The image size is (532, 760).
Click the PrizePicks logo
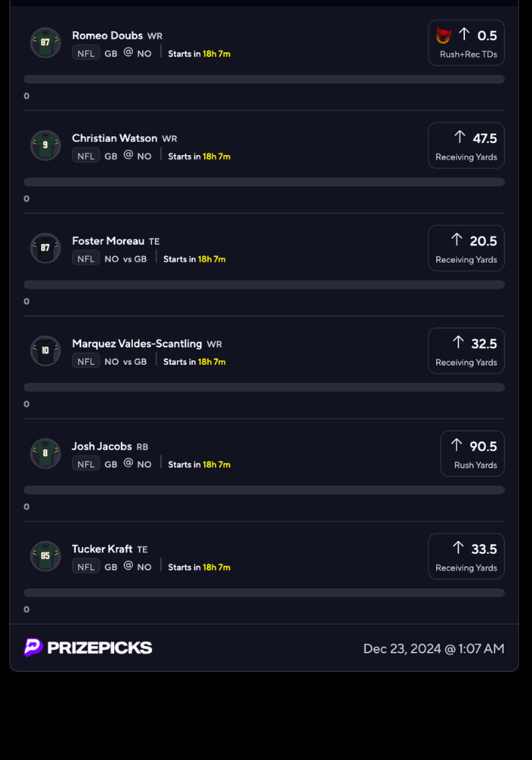click(x=88, y=648)
